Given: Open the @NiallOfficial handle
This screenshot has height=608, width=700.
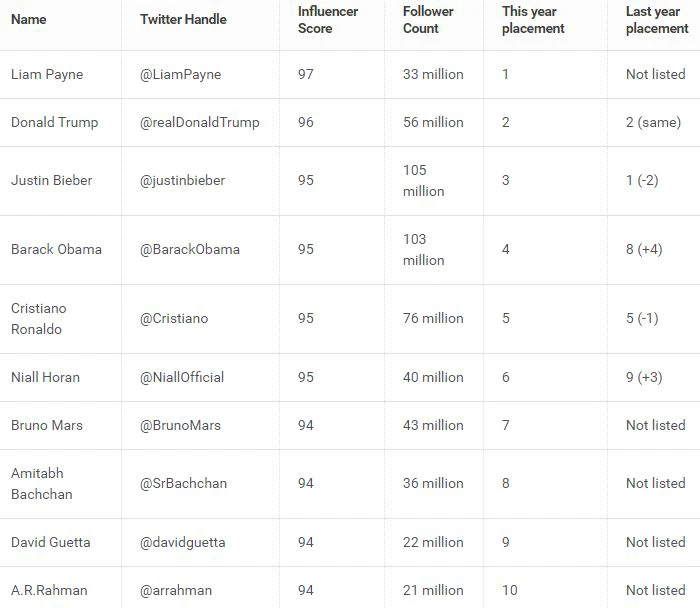Looking at the screenshot, I should [x=182, y=377].
